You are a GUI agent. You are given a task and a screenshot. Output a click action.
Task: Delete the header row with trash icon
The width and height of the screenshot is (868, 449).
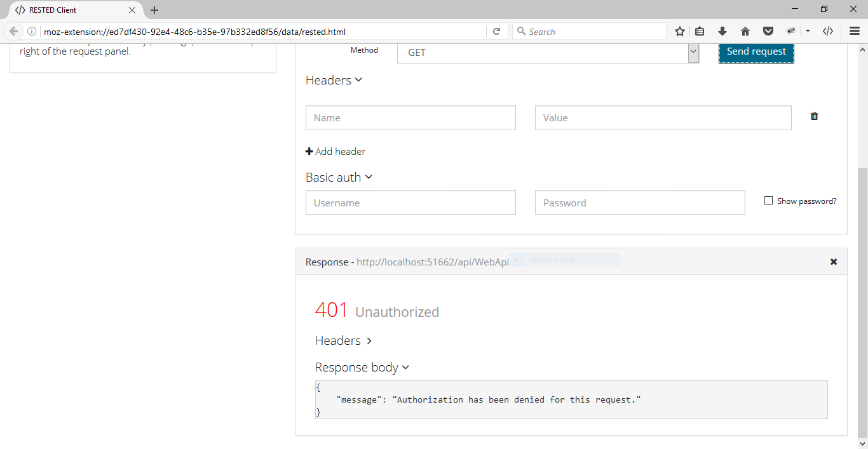(814, 116)
